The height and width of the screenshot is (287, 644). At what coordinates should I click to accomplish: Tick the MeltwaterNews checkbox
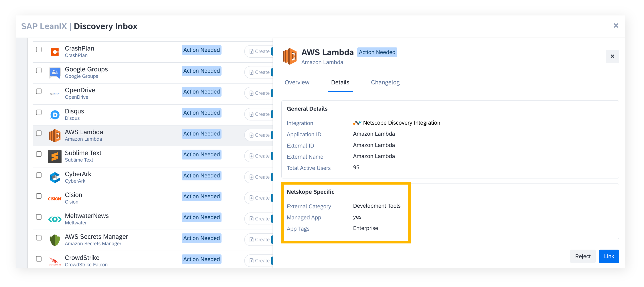[x=39, y=217]
